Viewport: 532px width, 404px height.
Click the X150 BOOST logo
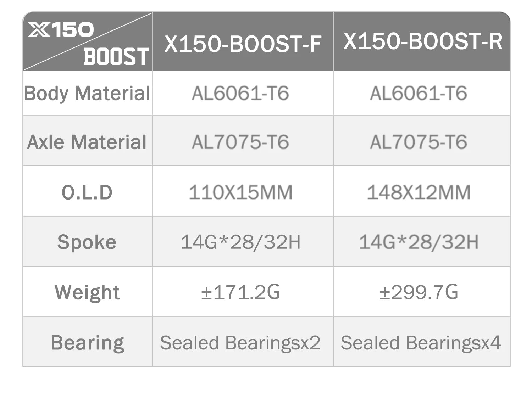click(88, 43)
